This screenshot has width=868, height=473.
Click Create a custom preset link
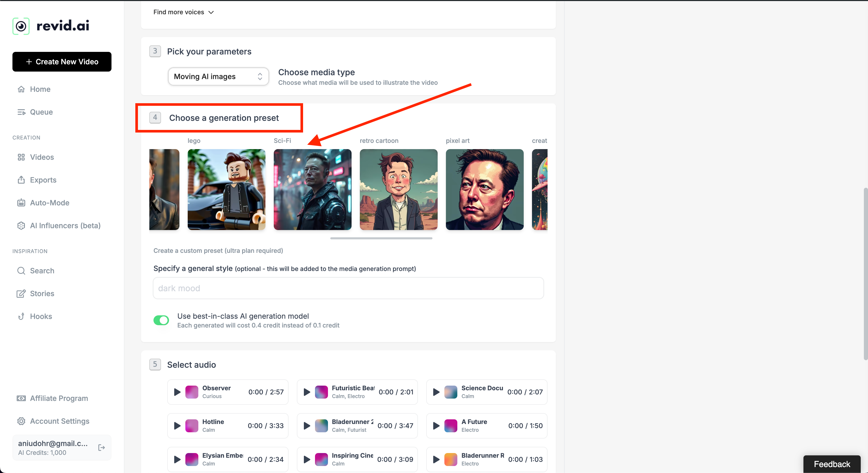pos(218,251)
